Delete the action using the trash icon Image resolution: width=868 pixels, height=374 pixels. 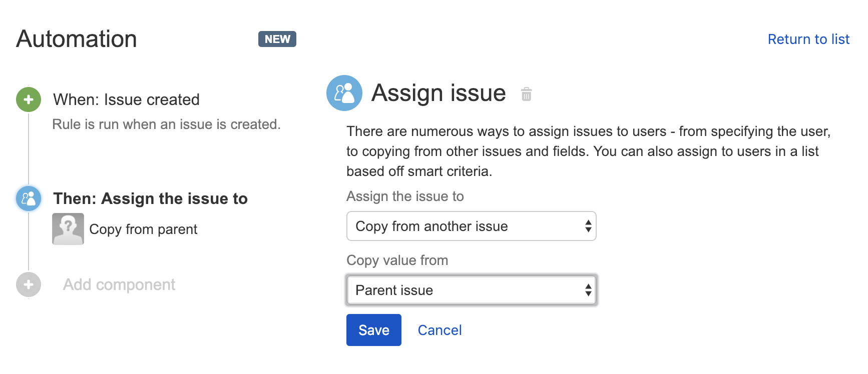(526, 94)
